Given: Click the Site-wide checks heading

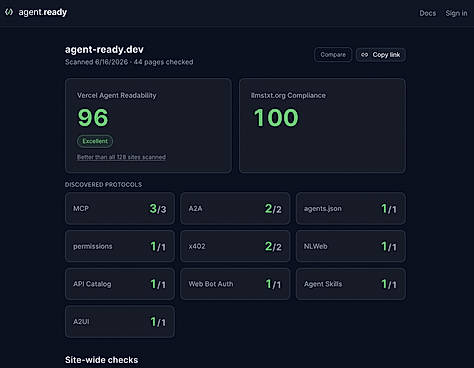Looking at the screenshot, I should click(101, 360).
